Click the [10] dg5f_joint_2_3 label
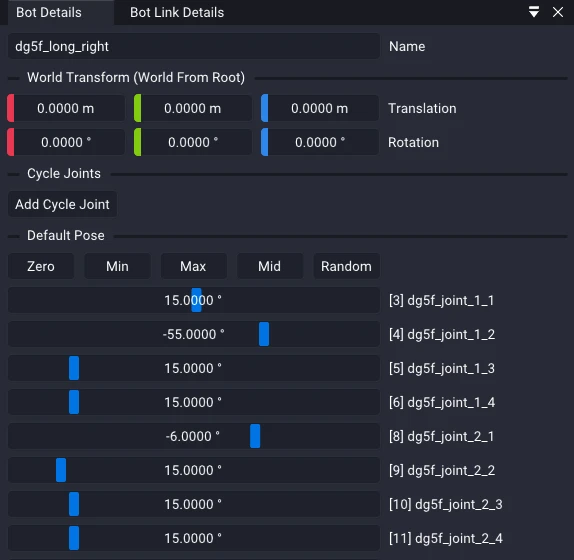The image size is (574, 560). [446, 505]
